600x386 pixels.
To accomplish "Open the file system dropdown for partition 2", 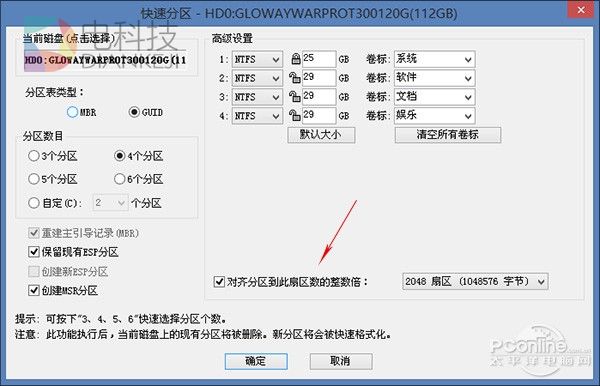I will [x=257, y=78].
